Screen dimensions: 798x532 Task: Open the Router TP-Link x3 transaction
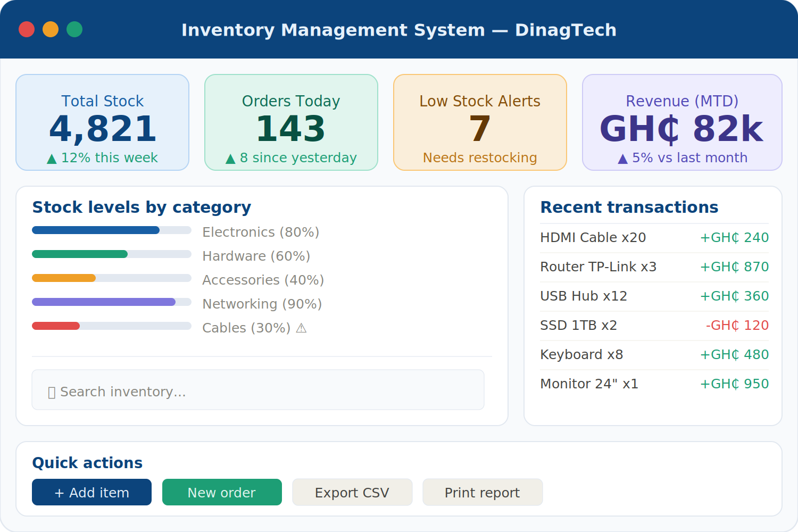[x=654, y=267]
